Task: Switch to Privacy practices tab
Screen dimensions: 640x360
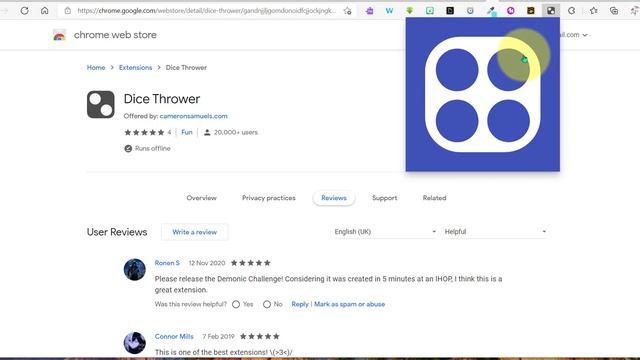Action: pyautogui.click(x=269, y=198)
